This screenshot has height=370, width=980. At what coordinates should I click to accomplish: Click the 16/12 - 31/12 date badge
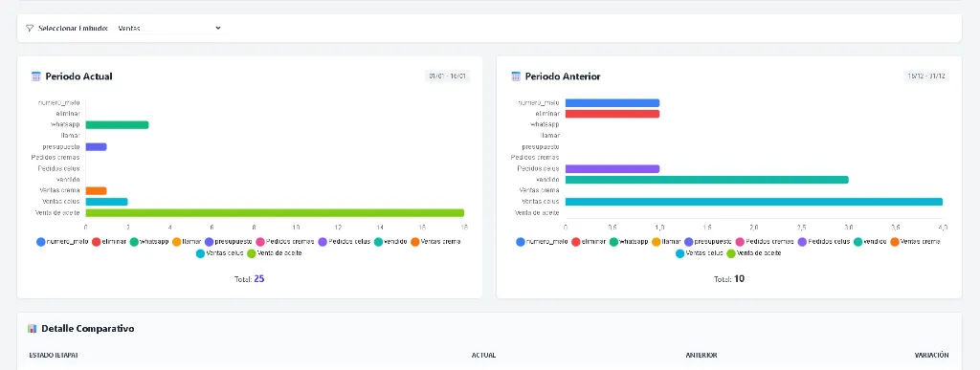pyautogui.click(x=926, y=76)
